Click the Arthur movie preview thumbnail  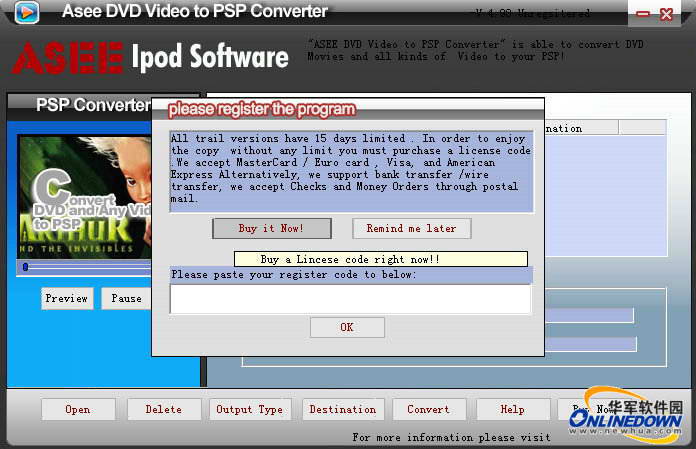click(85, 197)
